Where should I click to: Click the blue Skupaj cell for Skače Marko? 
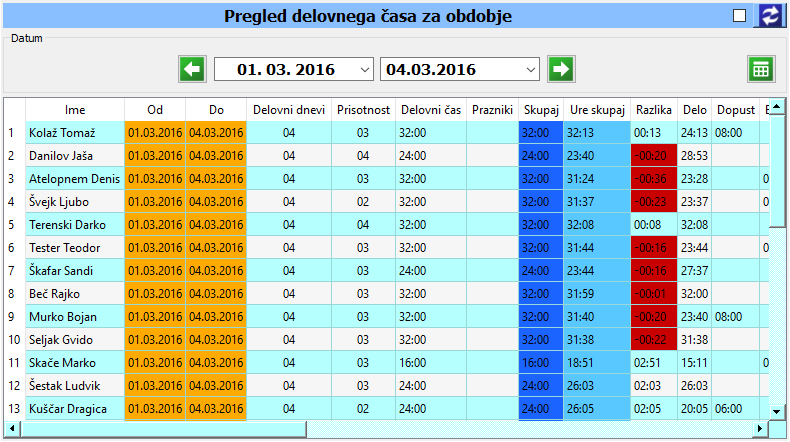tap(540, 363)
